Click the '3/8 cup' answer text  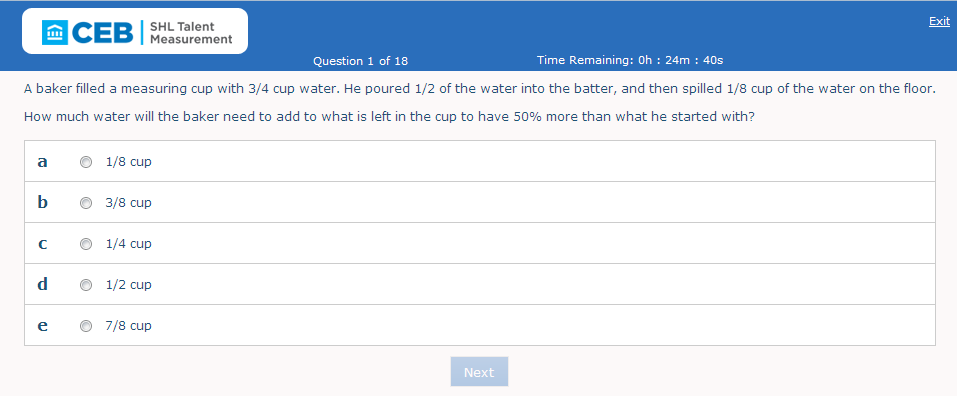point(128,203)
